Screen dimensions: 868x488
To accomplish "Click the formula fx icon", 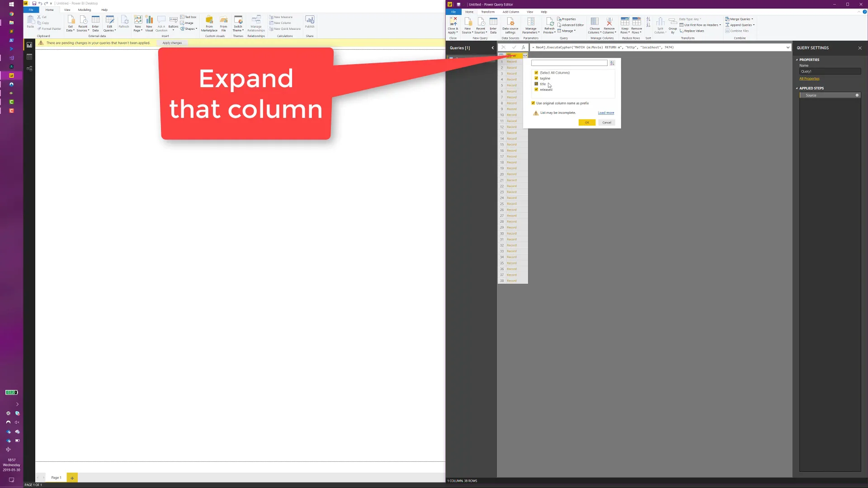I will click(524, 47).
